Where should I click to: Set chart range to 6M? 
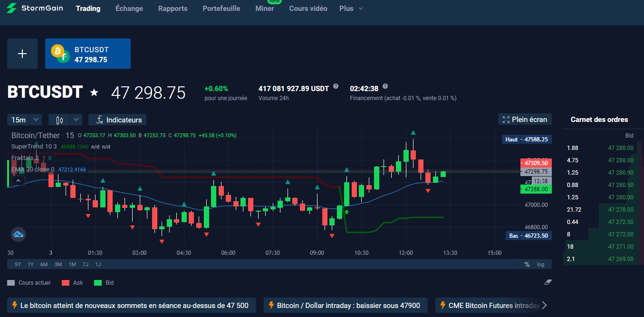(44, 264)
